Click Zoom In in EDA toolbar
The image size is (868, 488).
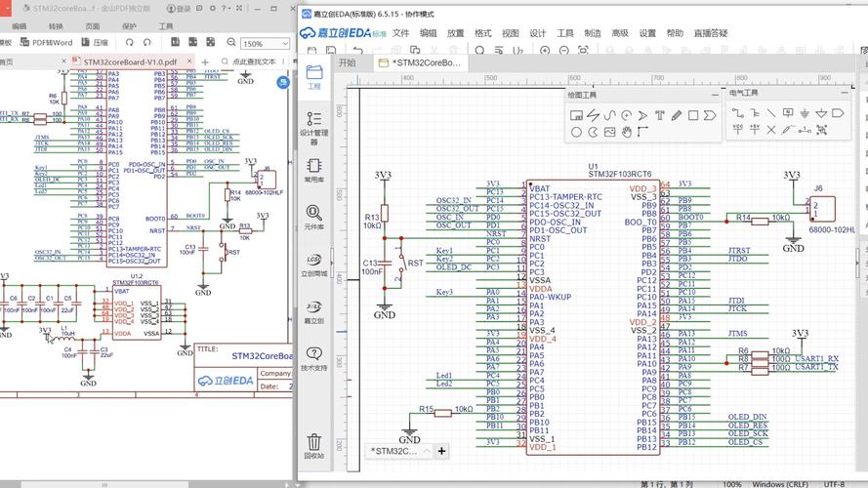click(x=545, y=51)
